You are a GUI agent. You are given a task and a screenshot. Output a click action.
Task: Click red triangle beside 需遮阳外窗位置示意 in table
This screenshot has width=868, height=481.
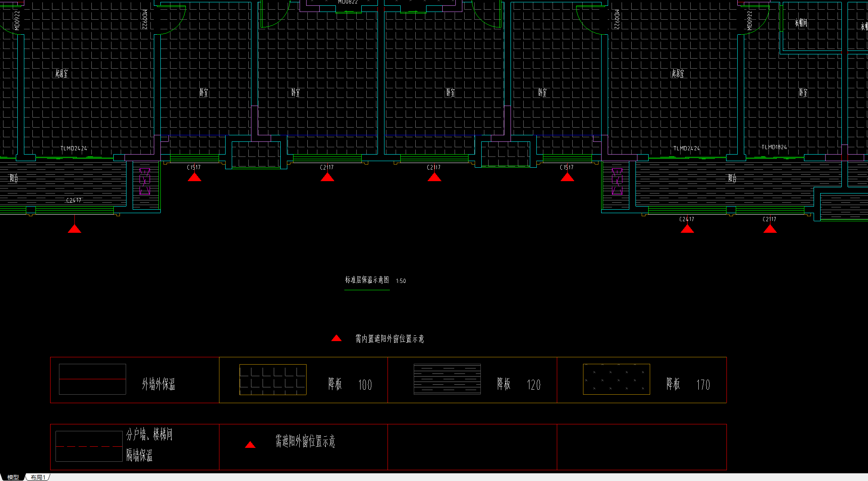[250, 445]
